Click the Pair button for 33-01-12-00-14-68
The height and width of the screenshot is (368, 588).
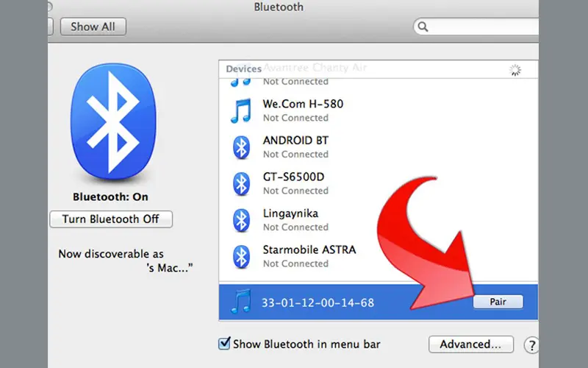tap(498, 302)
